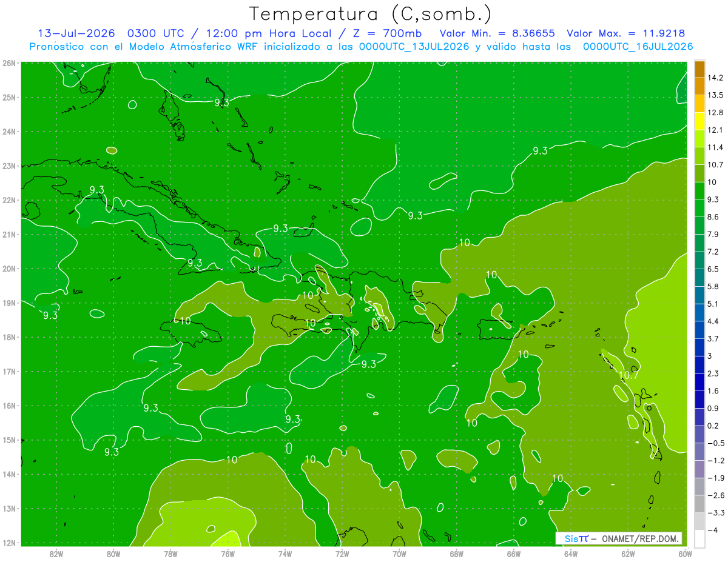This screenshot has width=728, height=562.
Task: Click legend value '0.9'
Action: [x=714, y=409]
